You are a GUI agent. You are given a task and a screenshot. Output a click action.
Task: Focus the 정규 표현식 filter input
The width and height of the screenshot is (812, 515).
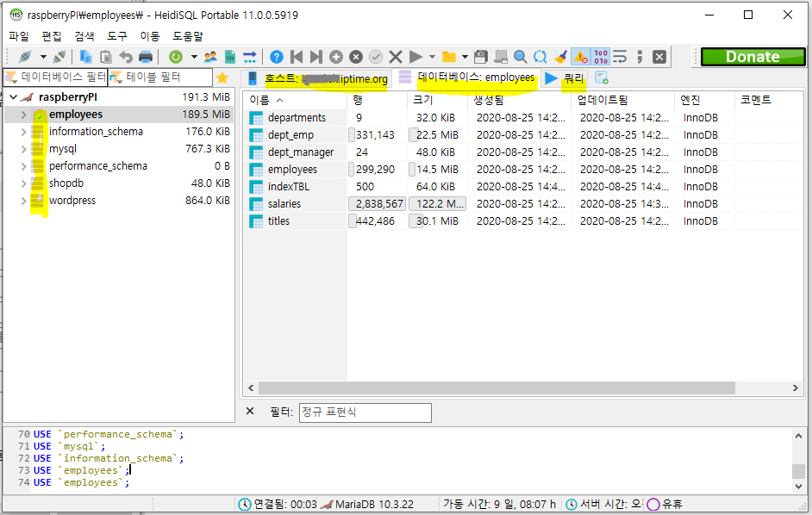click(x=365, y=413)
